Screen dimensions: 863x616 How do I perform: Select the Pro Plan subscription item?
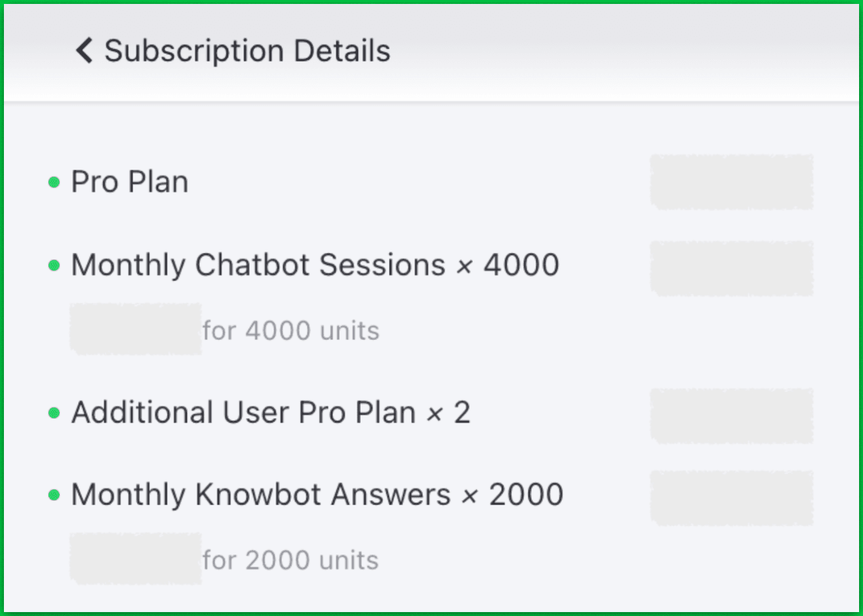pos(130,182)
